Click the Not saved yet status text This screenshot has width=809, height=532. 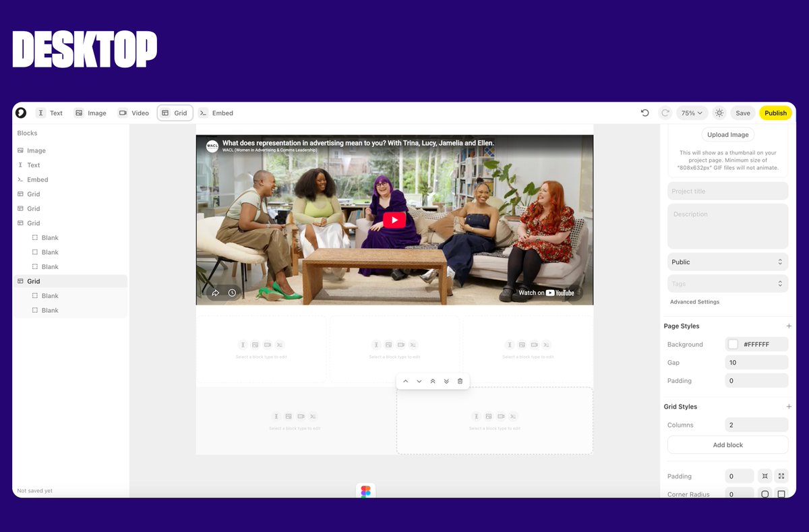coord(34,491)
